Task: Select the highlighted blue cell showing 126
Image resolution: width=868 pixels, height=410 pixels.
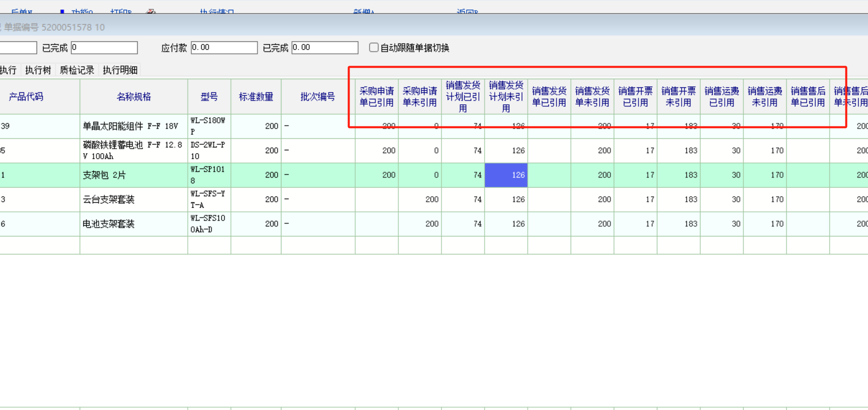Action: [x=506, y=175]
